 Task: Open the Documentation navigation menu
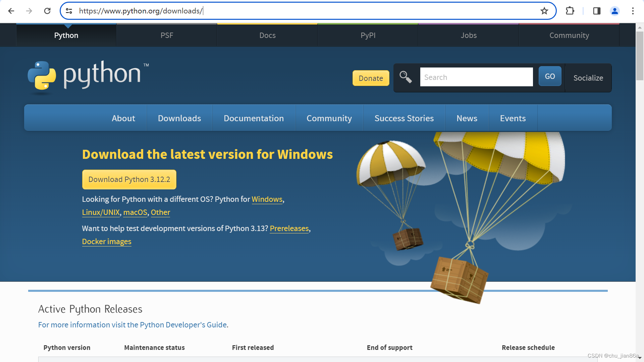[x=254, y=118]
